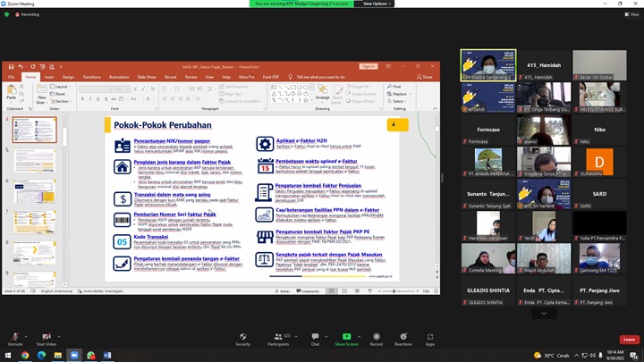Open the Reactions menu

pos(403,334)
